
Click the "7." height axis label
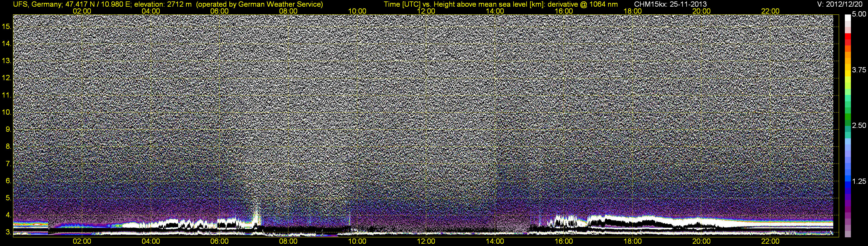[x=8, y=164]
